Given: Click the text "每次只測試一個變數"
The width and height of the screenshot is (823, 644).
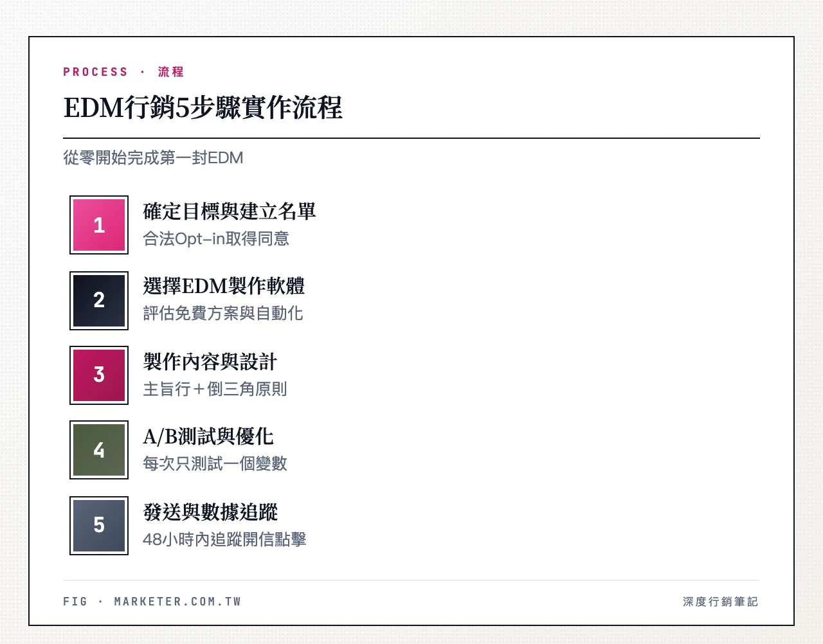Looking at the screenshot, I should (x=215, y=464).
